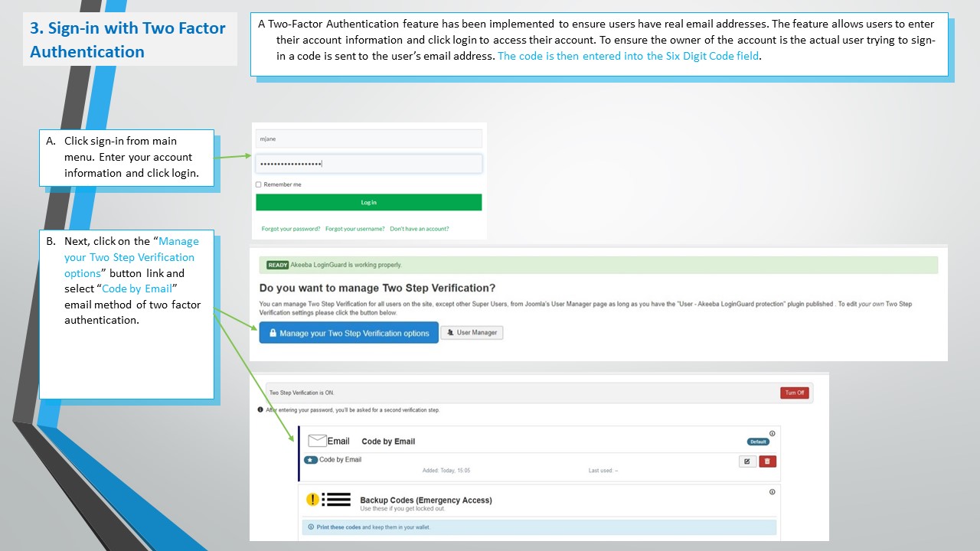
Task: Focus the password input field
Action: (x=368, y=164)
